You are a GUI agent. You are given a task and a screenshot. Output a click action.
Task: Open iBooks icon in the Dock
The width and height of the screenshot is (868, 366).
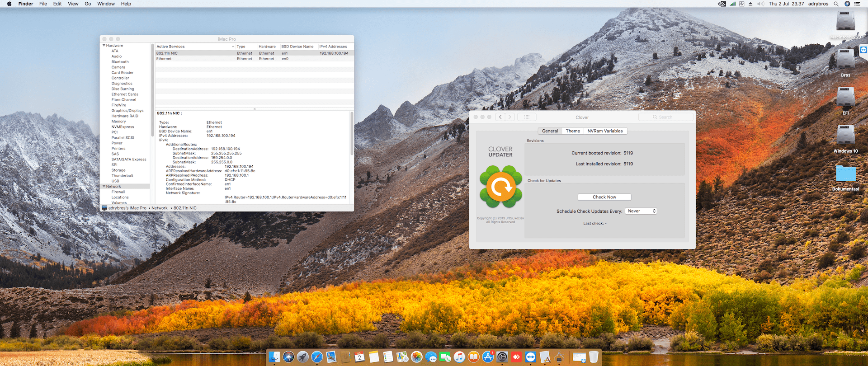coord(473,357)
